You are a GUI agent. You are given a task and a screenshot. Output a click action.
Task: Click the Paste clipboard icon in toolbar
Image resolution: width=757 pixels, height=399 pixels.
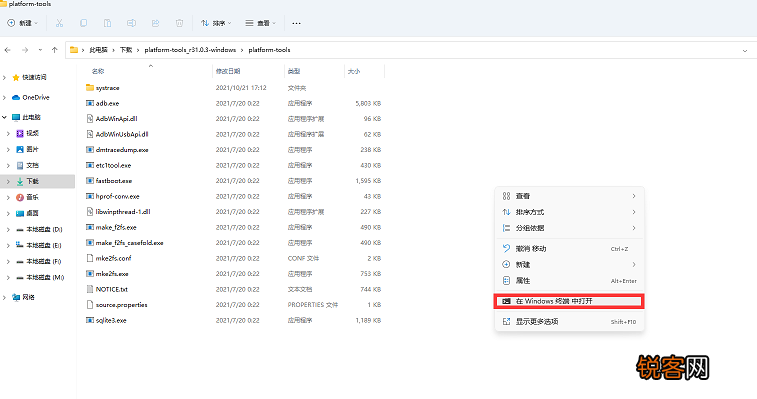(107, 23)
